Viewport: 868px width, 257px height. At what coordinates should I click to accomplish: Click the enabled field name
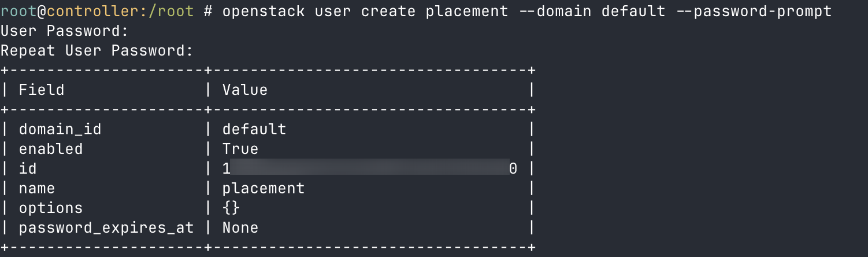(x=51, y=149)
